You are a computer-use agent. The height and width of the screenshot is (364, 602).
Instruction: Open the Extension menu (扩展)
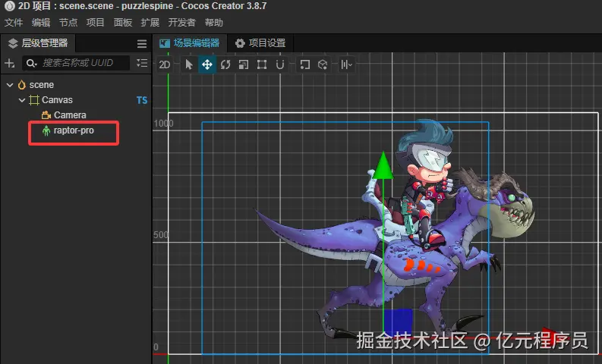(x=150, y=23)
